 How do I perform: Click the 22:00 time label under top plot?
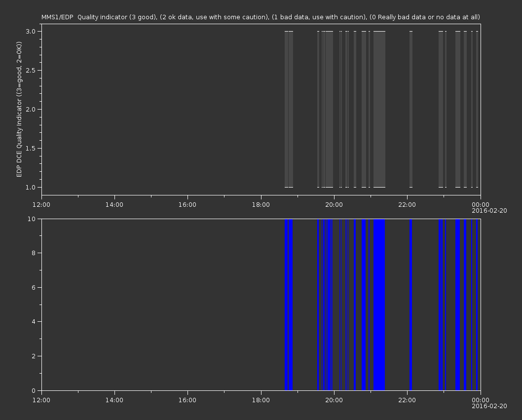[407, 204]
